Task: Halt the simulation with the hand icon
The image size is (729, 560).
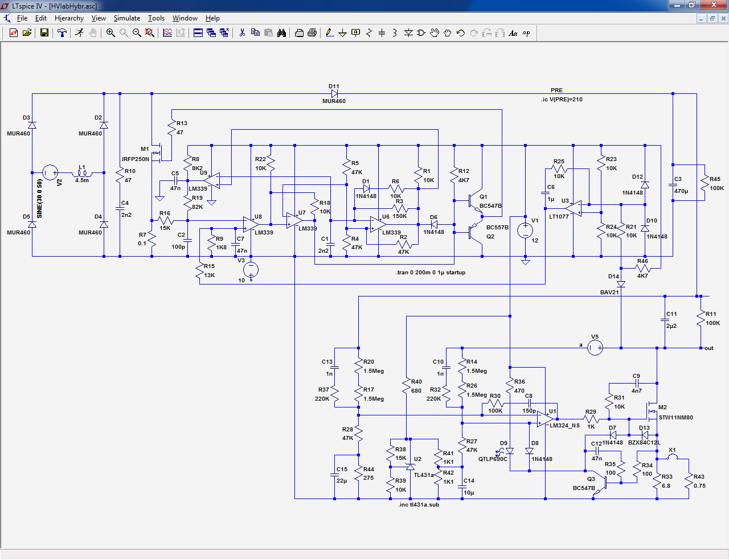Action: pyautogui.click(x=92, y=33)
